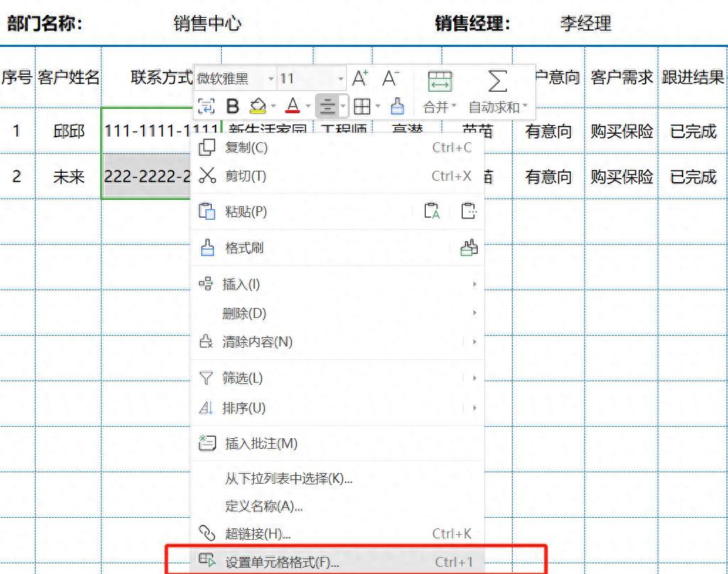Select the serial number cell 1
The width and height of the screenshot is (728, 574).
[17, 131]
